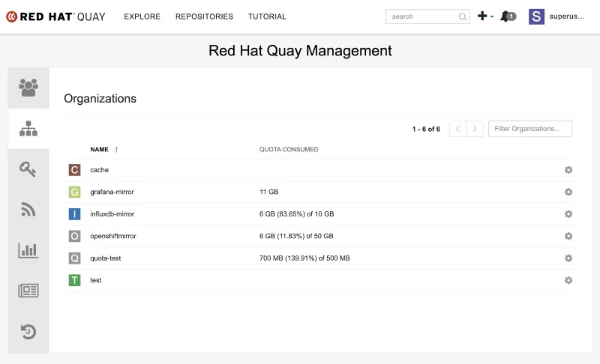Open the usage bar chart sidebar tab
This screenshot has width=600, height=364.
pyautogui.click(x=28, y=250)
